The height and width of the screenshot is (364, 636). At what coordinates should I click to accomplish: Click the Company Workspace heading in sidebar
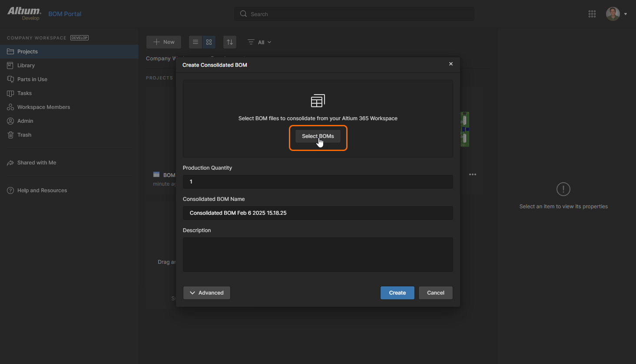coord(36,38)
